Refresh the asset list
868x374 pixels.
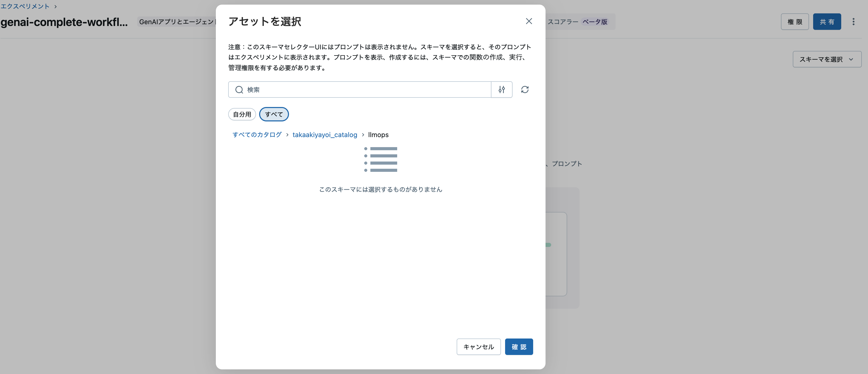(525, 90)
